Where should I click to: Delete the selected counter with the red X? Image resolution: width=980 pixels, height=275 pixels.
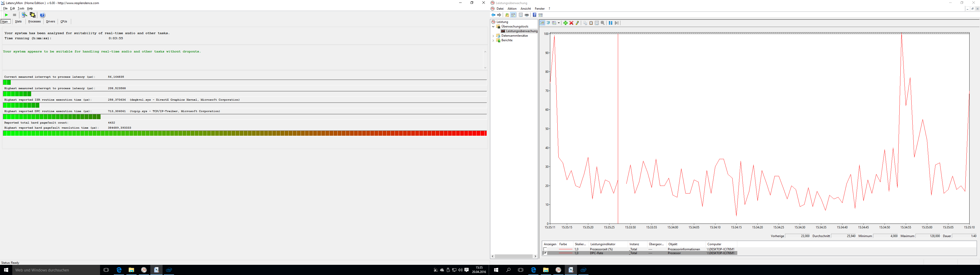point(571,23)
